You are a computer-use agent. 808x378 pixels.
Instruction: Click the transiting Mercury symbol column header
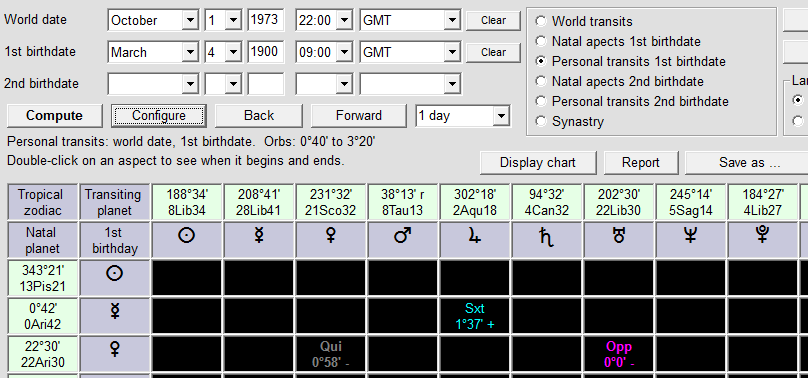point(259,240)
